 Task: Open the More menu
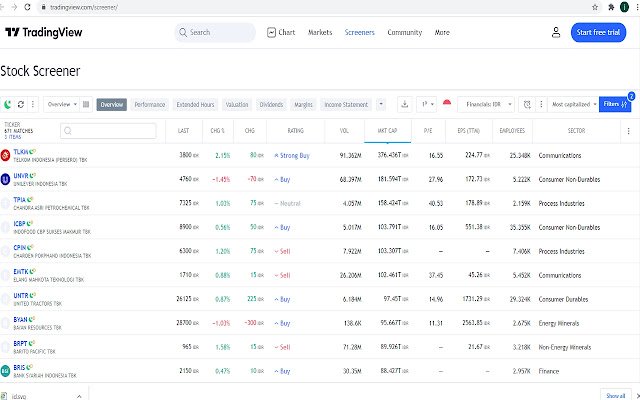pos(442,32)
